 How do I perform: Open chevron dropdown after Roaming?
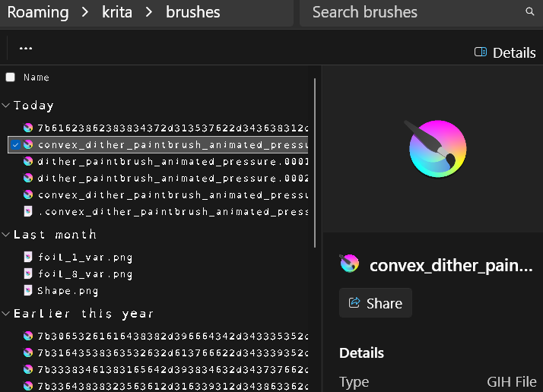85,12
